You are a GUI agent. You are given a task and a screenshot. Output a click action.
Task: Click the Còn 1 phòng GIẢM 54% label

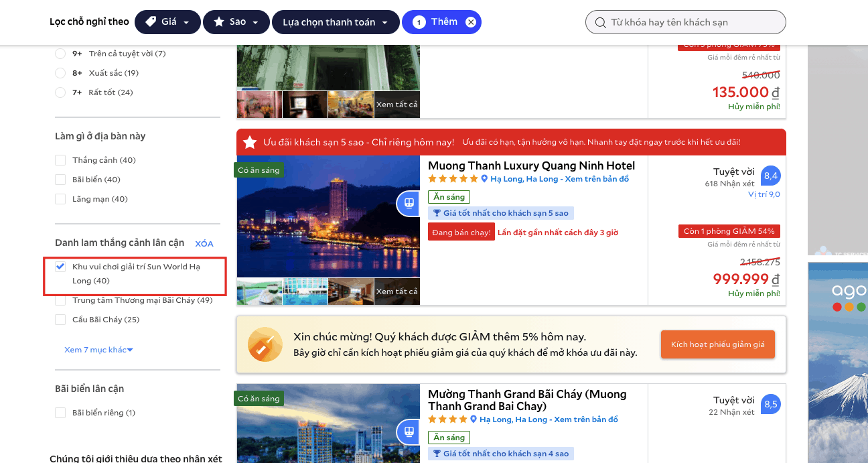(x=729, y=231)
